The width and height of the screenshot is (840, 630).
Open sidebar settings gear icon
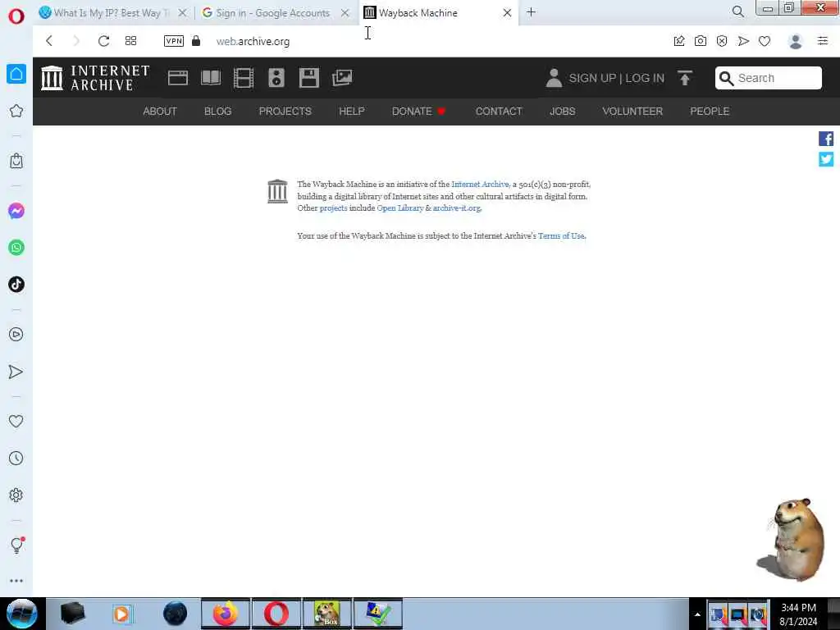[x=16, y=495]
